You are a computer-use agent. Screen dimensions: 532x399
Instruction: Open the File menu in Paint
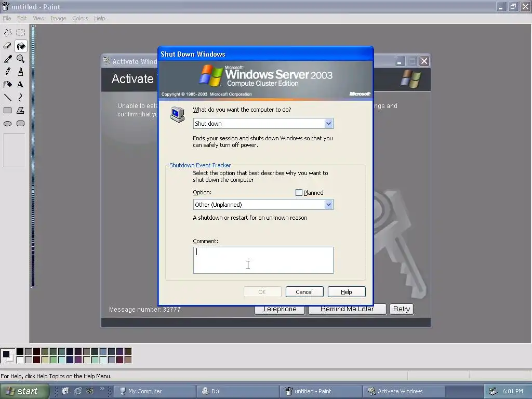(x=7, y=18)
